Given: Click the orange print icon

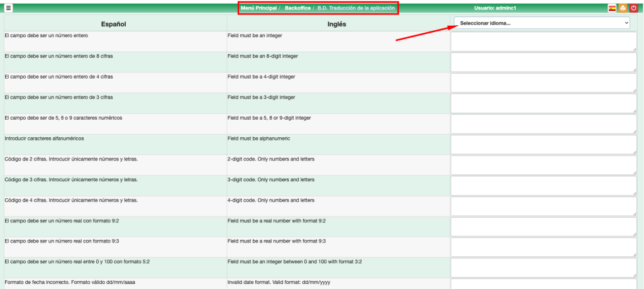Looking at the screenshot, I should 623,8.
